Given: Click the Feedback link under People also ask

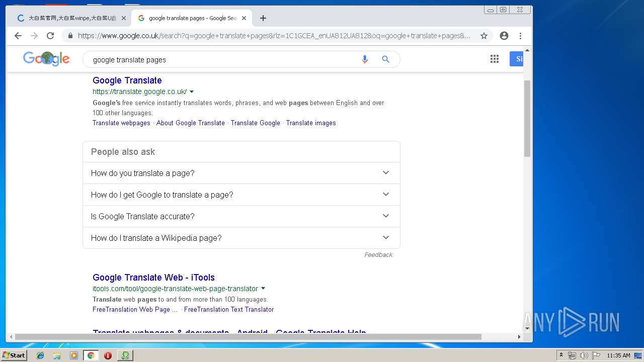Looking at the screenshot, I should (378, 255).
